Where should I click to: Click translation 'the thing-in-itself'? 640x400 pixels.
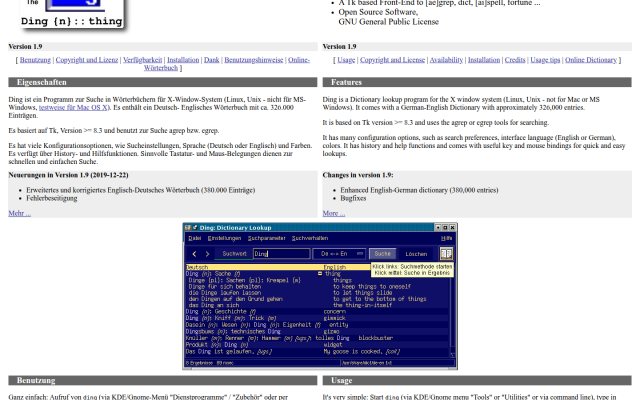click(x=362, y=305)
